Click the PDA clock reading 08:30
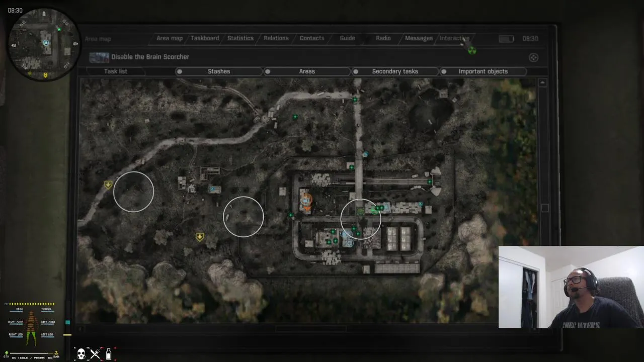 pos(530,39)
